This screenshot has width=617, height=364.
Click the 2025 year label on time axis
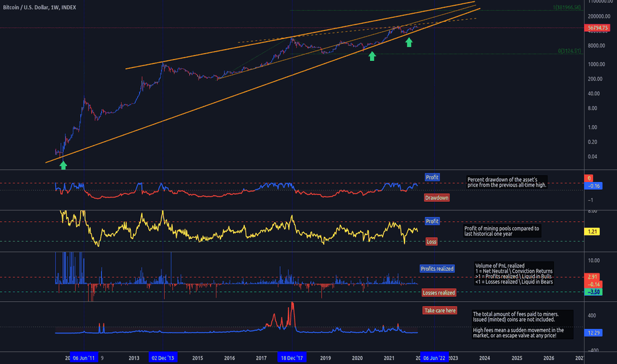click(517, 358)
